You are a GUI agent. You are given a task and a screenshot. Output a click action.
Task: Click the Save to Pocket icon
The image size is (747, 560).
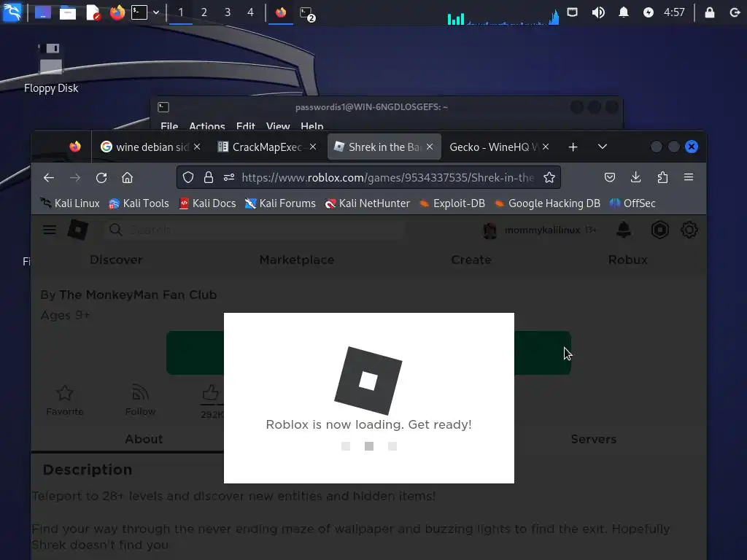[x=609, y=178]
